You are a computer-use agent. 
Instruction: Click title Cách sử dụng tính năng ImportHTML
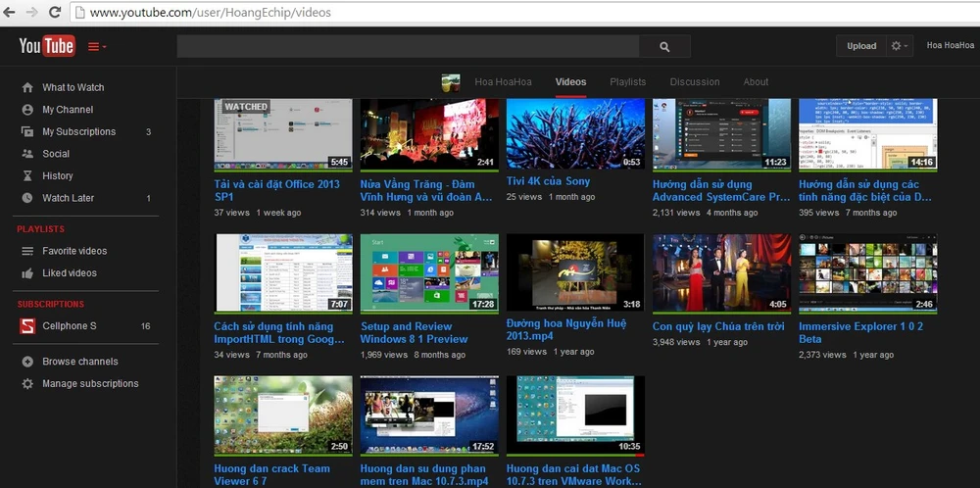click(279, 333)
